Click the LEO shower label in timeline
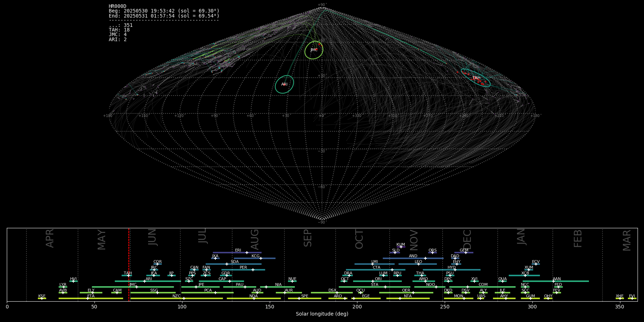This screenshot has width=644, height=322. coord(418,262)
